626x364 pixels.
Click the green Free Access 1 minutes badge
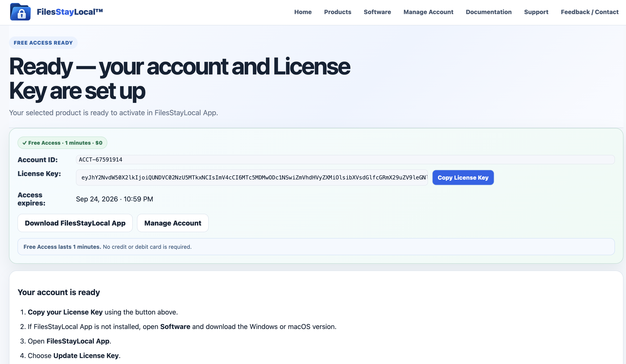tap(62, 143)
